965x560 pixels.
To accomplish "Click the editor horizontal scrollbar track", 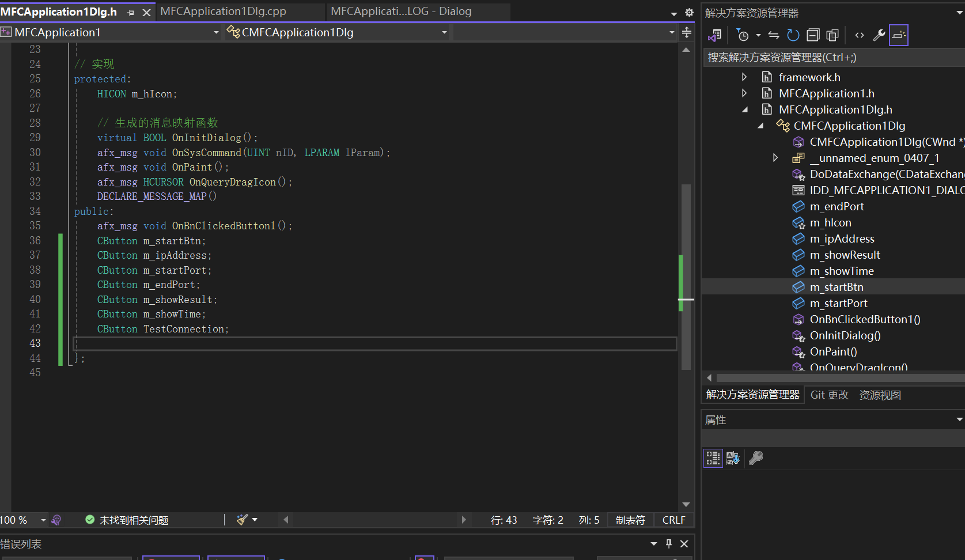I will tap(374, 520).
